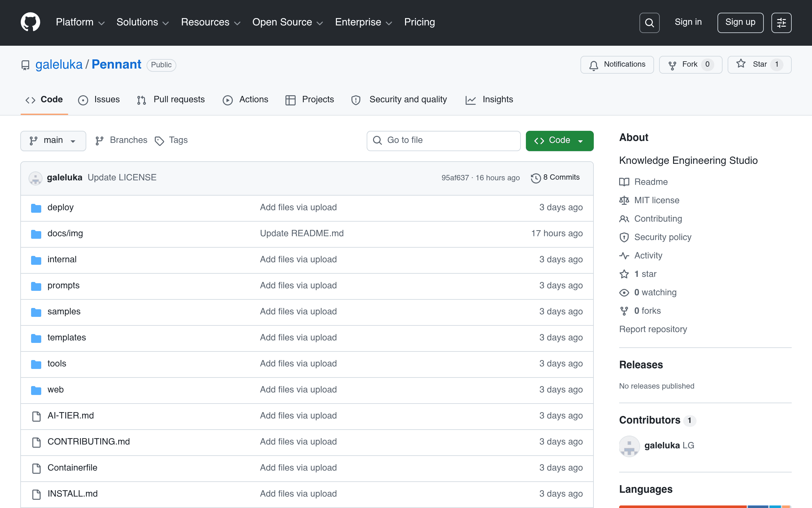This screenshot has width=812, height=508.
Task: Open the main branch selector dropdown
Action: (53, 140)
